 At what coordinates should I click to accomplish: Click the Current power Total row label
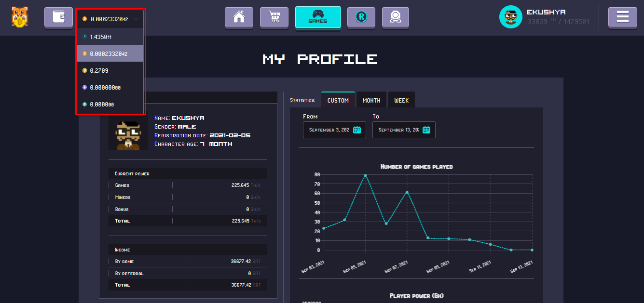(x=122, y=221)
